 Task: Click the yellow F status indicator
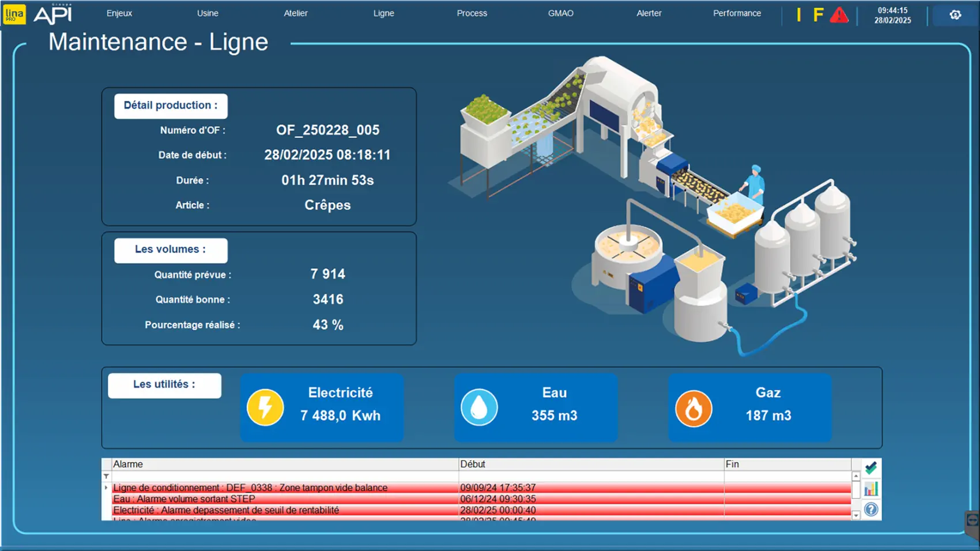[x=818, y=15]
